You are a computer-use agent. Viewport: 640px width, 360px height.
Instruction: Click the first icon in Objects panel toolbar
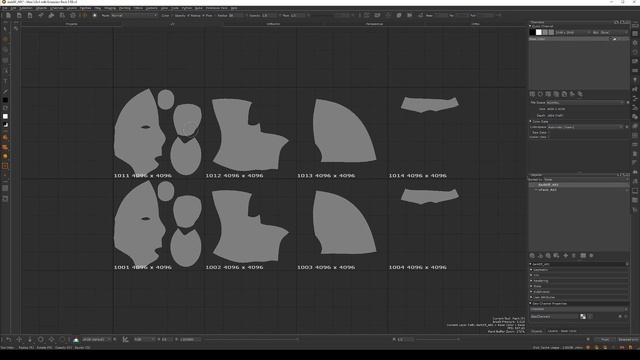(532, 256)
